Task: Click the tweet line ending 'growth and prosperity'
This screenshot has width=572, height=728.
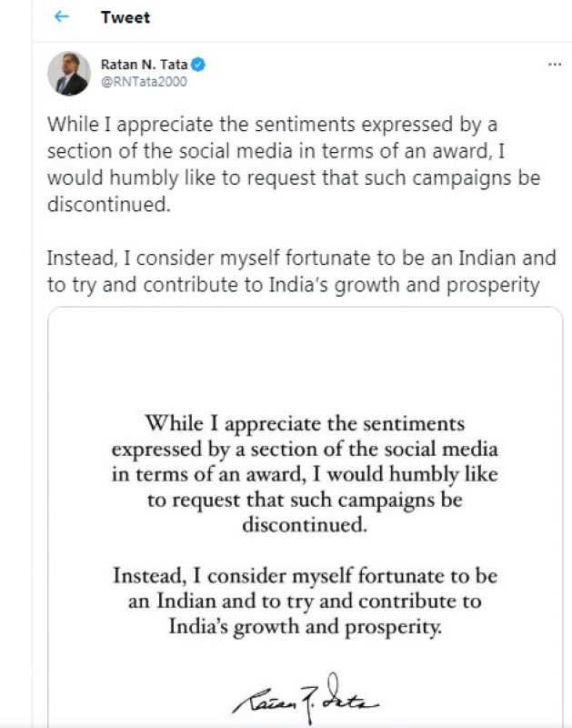Action: pyautogui.click(x=293, y=283)
